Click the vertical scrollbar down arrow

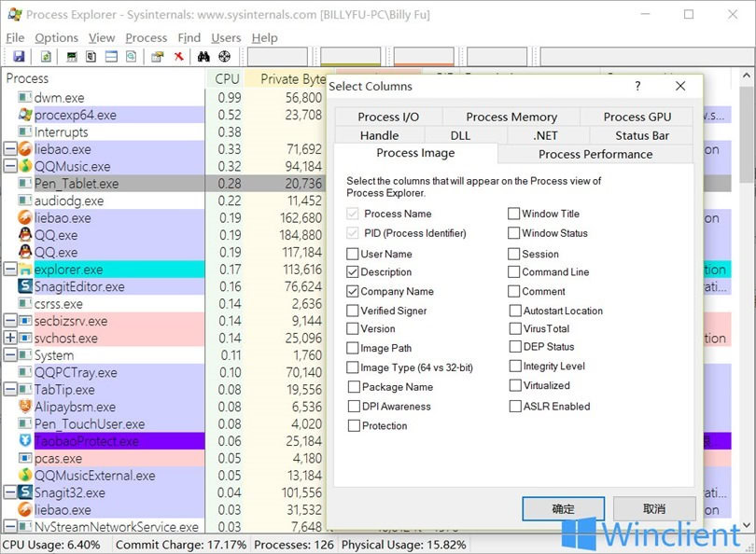click(746, 525)
